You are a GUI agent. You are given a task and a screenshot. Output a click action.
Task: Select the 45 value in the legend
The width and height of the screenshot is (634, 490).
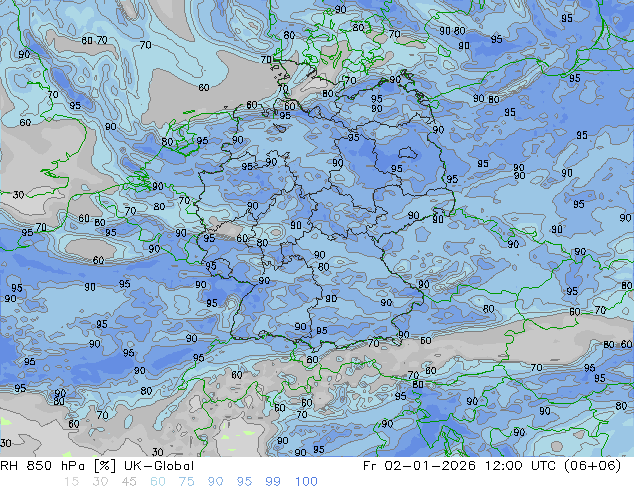coord(129,482)
